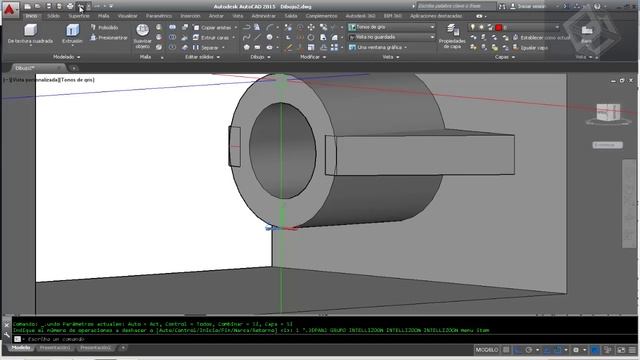The height and width of the screenshot is (360, 640).
Task: Click the new drawing plus tab button
Action: 73,68
